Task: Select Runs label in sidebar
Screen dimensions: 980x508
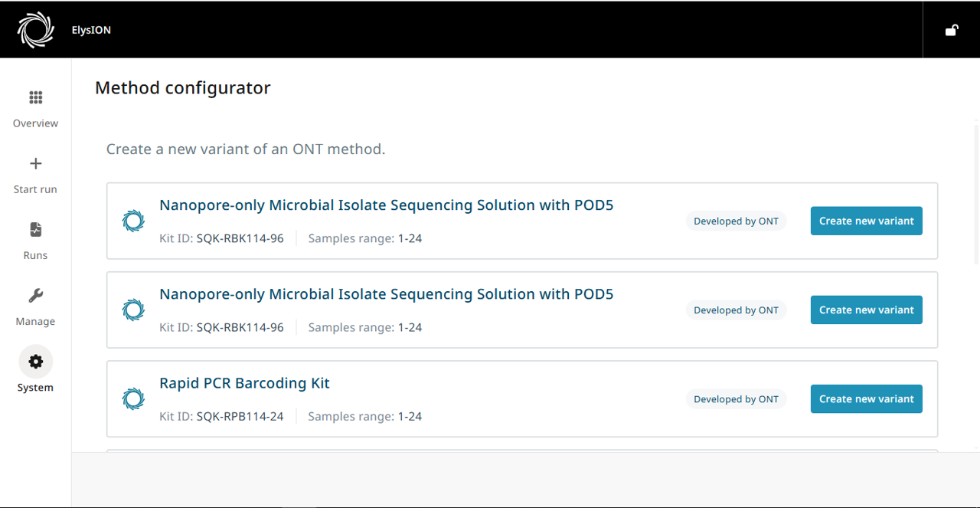Action: (x=36, y=255)
